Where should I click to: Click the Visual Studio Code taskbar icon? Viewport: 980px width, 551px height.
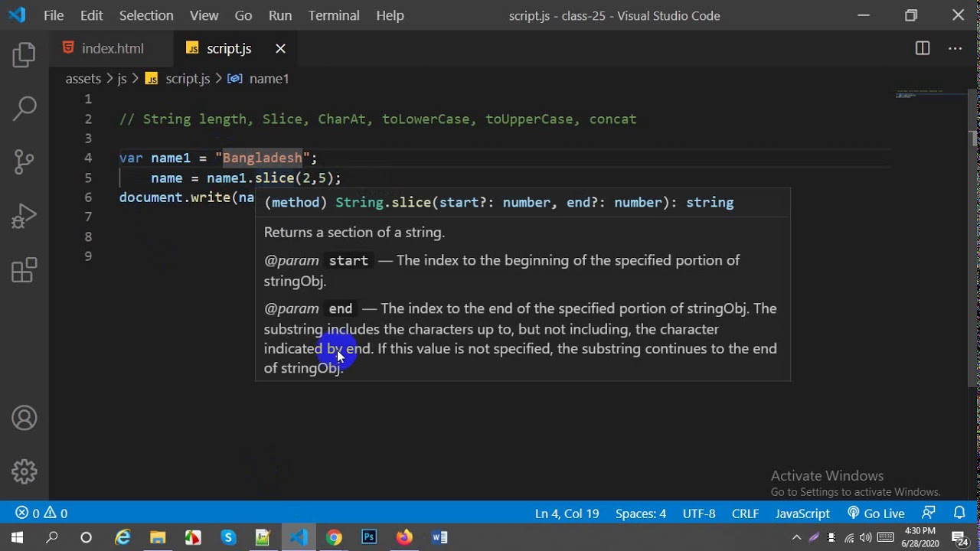click(299, 537)
